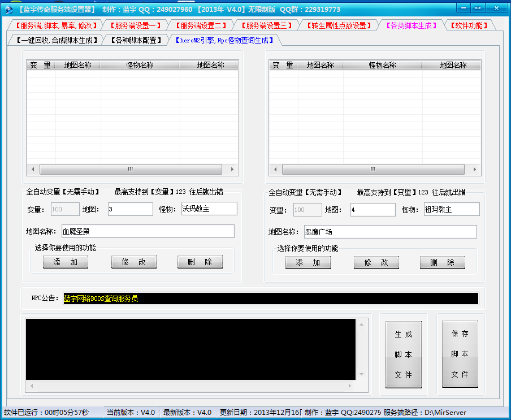Click the script output scroll-down arrow
The height and width of the screenshot is (420, 511).
361,374
